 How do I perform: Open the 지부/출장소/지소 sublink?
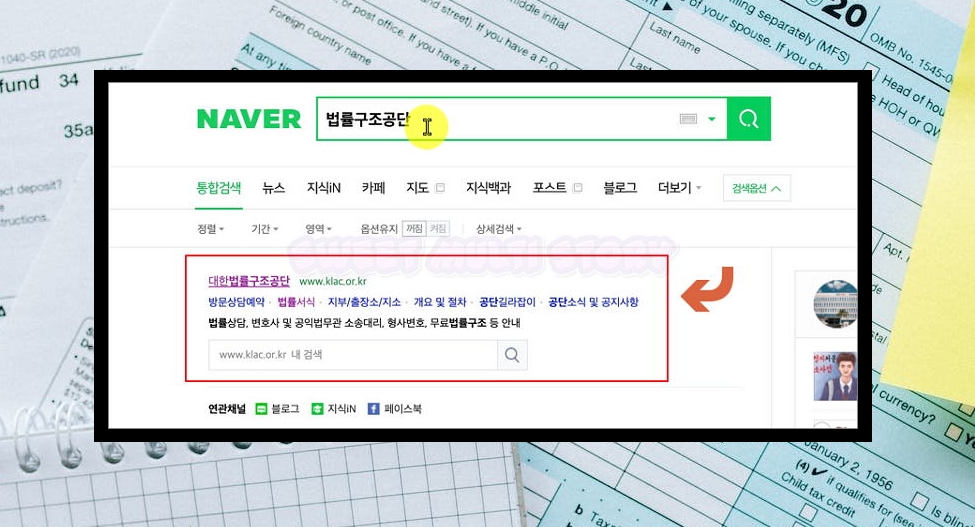click(x=364, y=302)
